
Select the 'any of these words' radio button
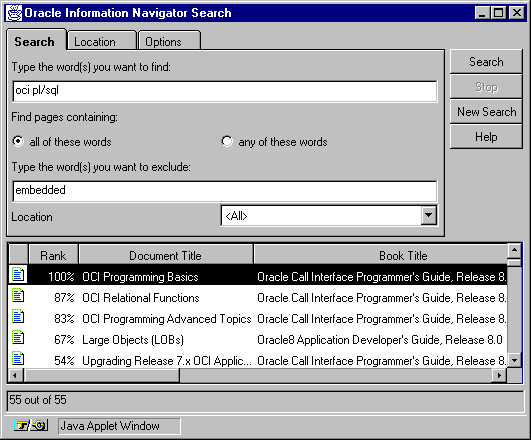[x=227, y=141]
